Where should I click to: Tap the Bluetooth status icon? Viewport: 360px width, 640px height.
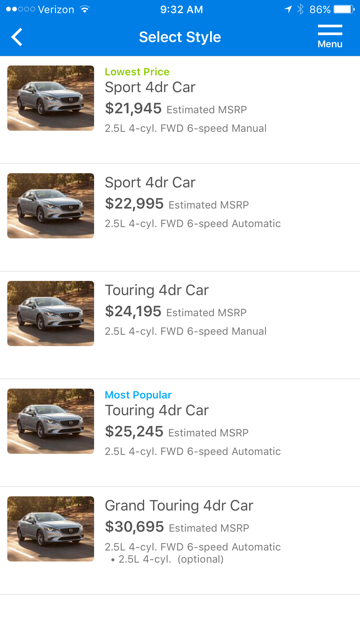pyautogui.click(x=300, y=9)
